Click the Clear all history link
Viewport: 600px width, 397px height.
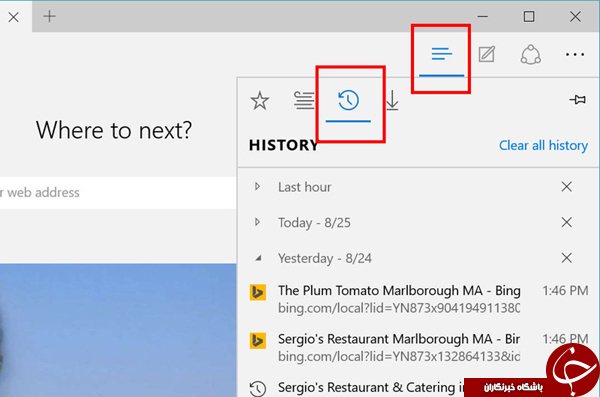[543, 145]
